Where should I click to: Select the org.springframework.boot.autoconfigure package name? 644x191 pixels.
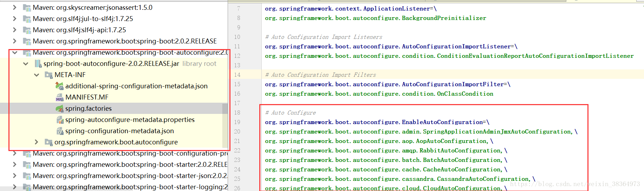[x=116, y=142]
